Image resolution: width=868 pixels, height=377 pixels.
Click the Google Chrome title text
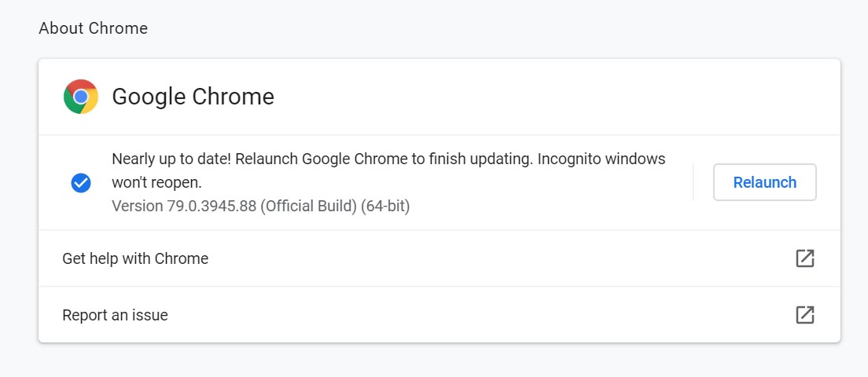click(x=193, y=97)
